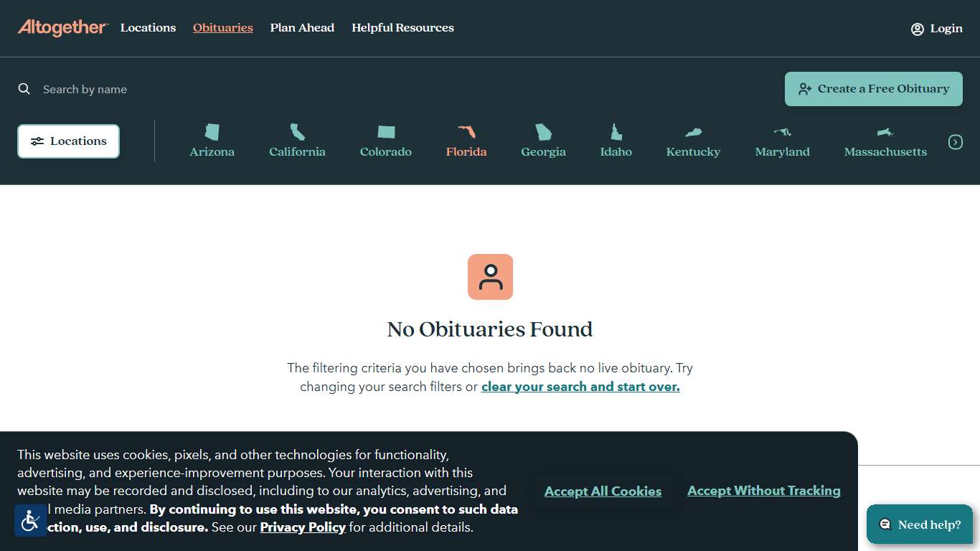Click clear your search and start over
This screenshot has width=980, height=551.
pyautogui.click(x=580, y=387)
